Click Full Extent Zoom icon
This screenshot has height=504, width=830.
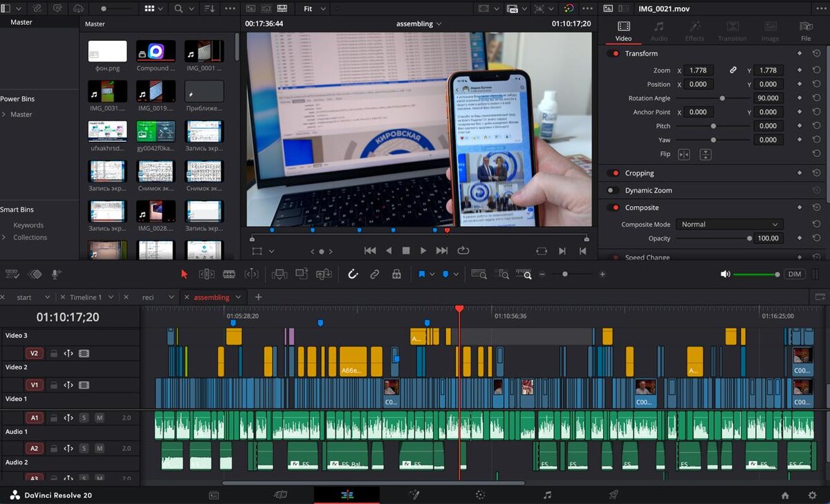pos(479,274)
